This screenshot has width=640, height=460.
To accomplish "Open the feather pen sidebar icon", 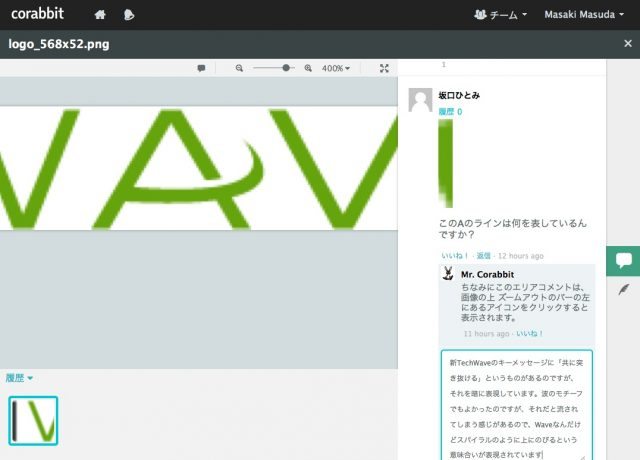I will pos(623,290).
